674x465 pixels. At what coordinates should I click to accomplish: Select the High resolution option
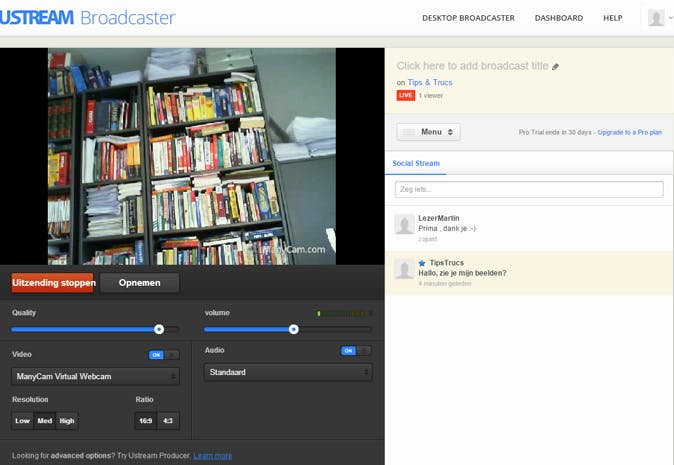tap(67, 421)
